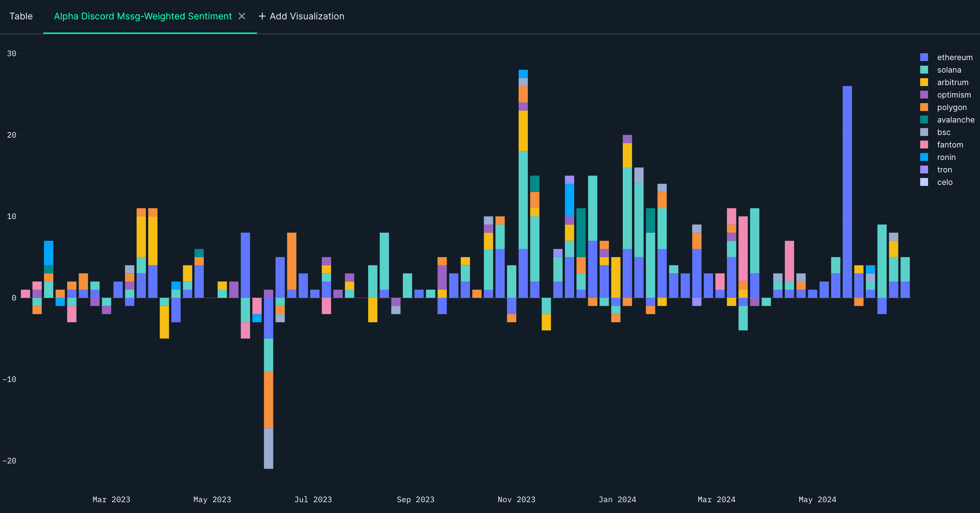Click the bsc legend swatch
980x513 pixels.
(924, 132)
